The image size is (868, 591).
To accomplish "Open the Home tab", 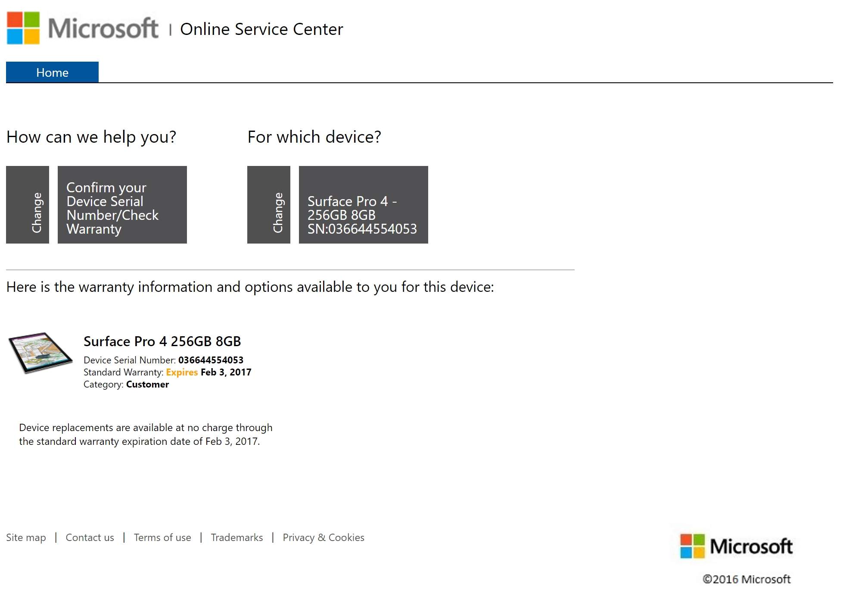I will pyautogui.click(x=52, y=72).
